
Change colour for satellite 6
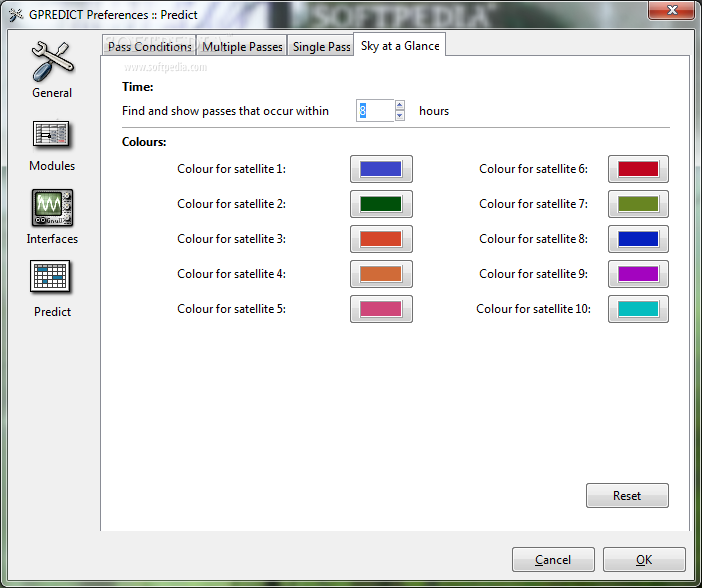(638, 169)
